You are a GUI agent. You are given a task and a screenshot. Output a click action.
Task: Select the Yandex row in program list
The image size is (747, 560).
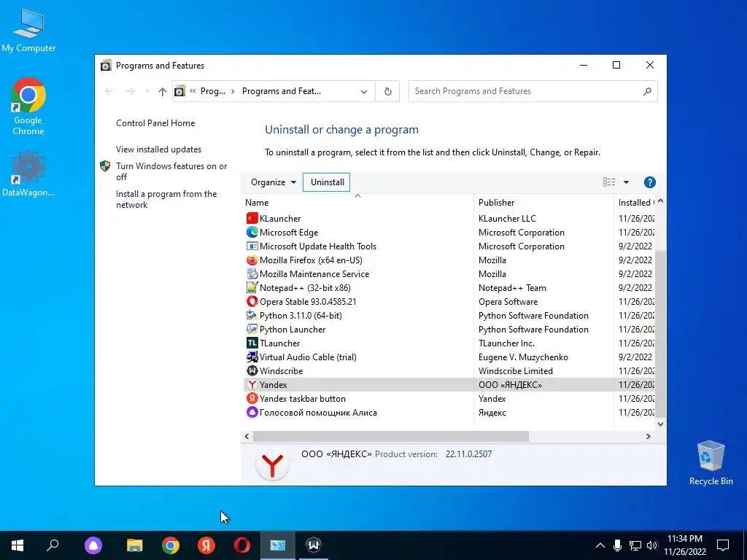[450, 385]
